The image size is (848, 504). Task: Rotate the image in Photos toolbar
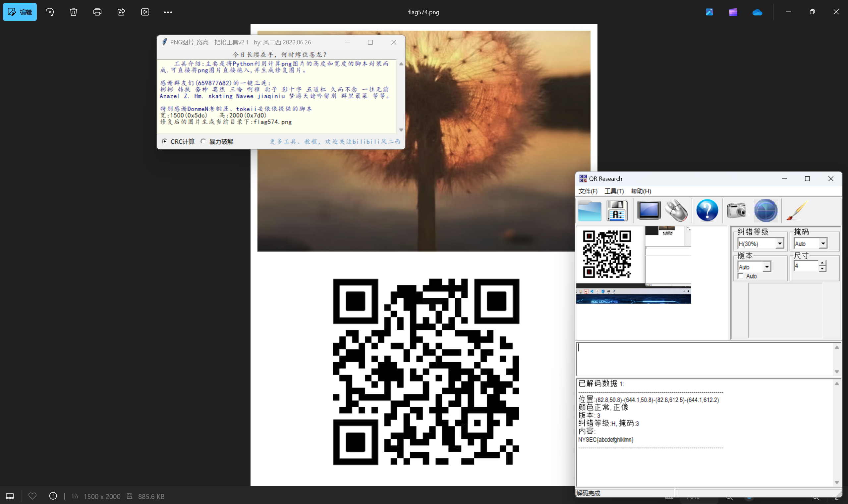click(x=50, y=12)
